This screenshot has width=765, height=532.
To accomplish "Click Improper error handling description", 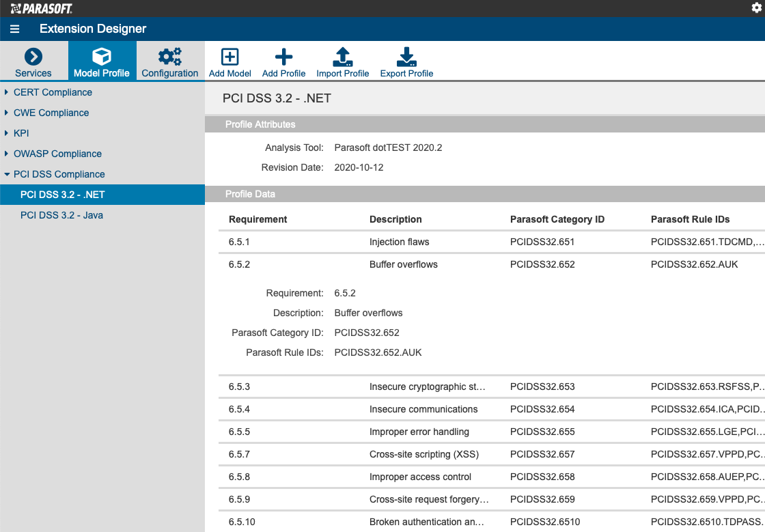I will pyautogui.click(x=419, y=432).
